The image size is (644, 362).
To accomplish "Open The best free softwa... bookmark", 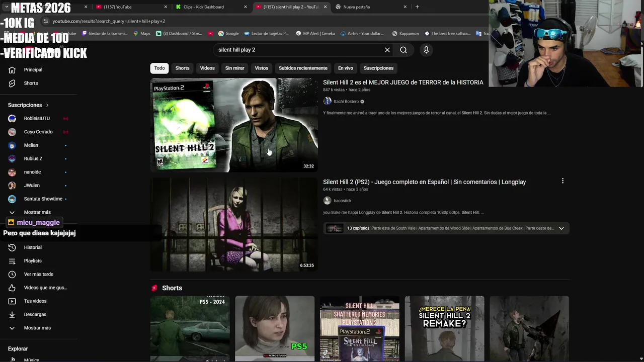I will [448, 34].
